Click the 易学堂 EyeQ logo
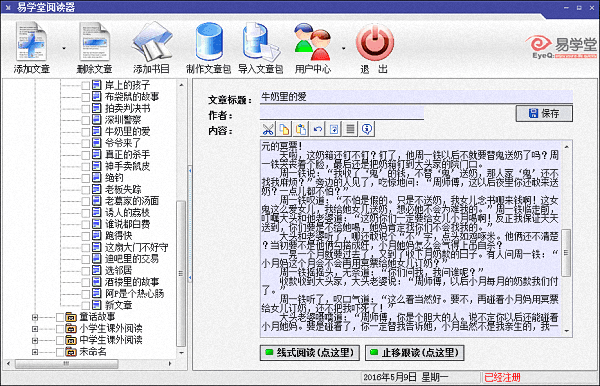This screenshot has width=600, height=386. [x=561, y=47]
